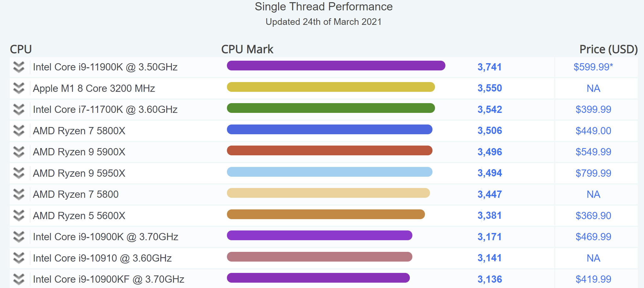Expand the Apple M1 8 Core row
The height and width of the screenshot is (288, 644).
19,88
